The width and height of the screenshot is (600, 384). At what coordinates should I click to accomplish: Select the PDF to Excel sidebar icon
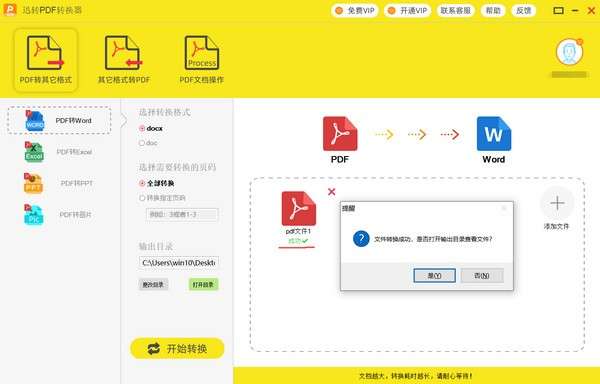pos(34,152)
